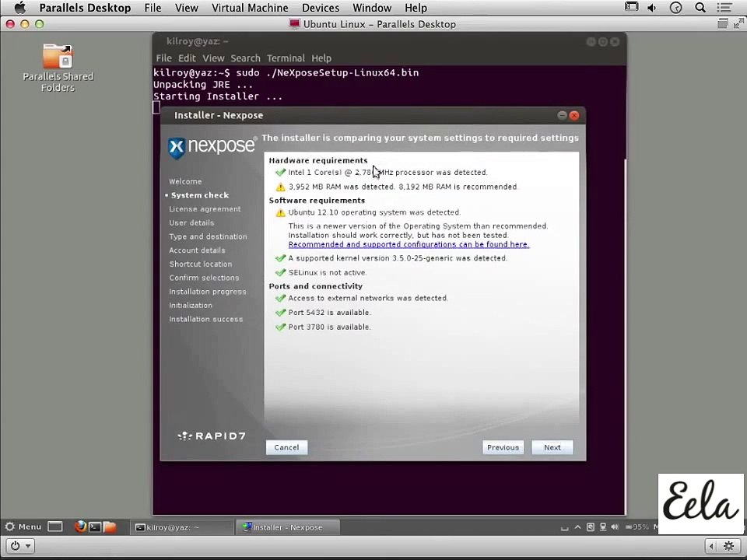Select Installation success step in sidebar

pos(205,319)
